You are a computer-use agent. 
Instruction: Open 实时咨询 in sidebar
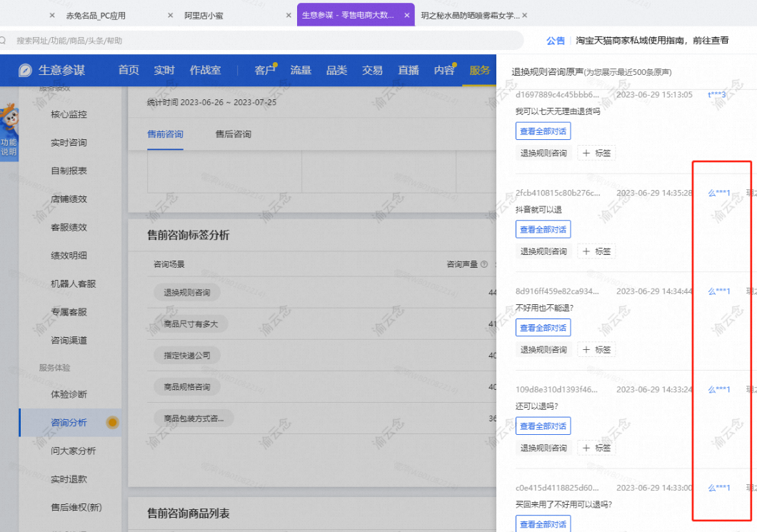coord(69,142)
